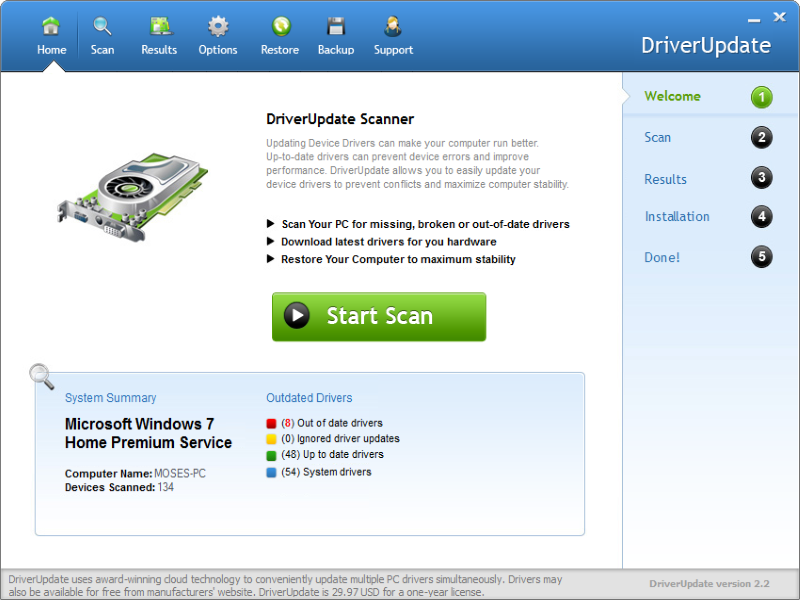Select the Welcome step in the sidebar

tap(672, 96)
